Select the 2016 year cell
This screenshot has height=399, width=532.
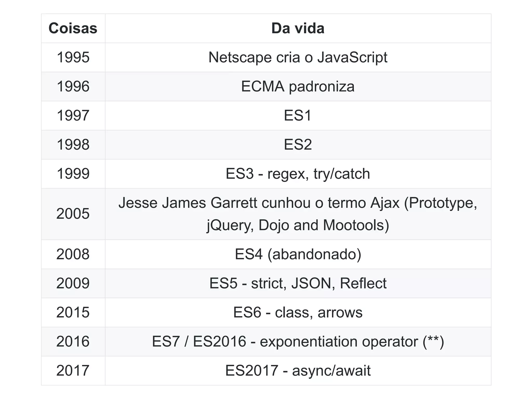click(x=73, y=342)
